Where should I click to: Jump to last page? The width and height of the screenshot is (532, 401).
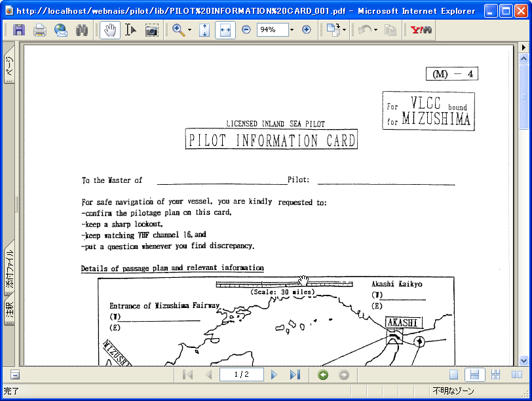point(295,375)
